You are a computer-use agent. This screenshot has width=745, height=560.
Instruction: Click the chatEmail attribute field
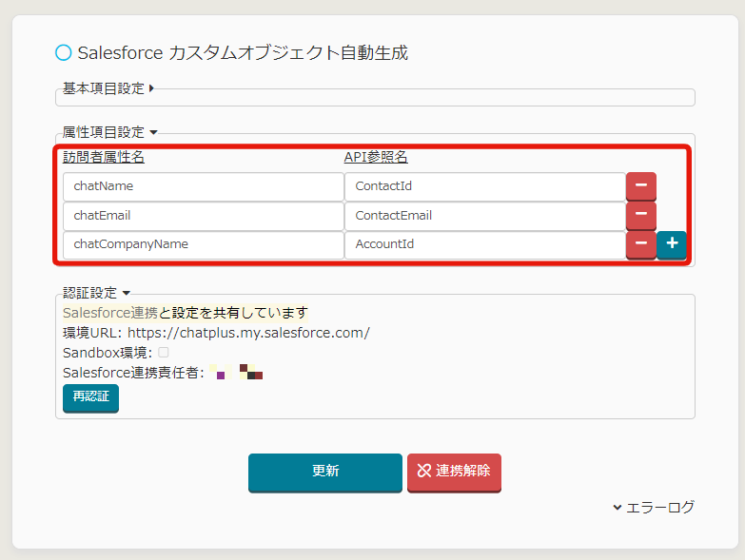204,216
